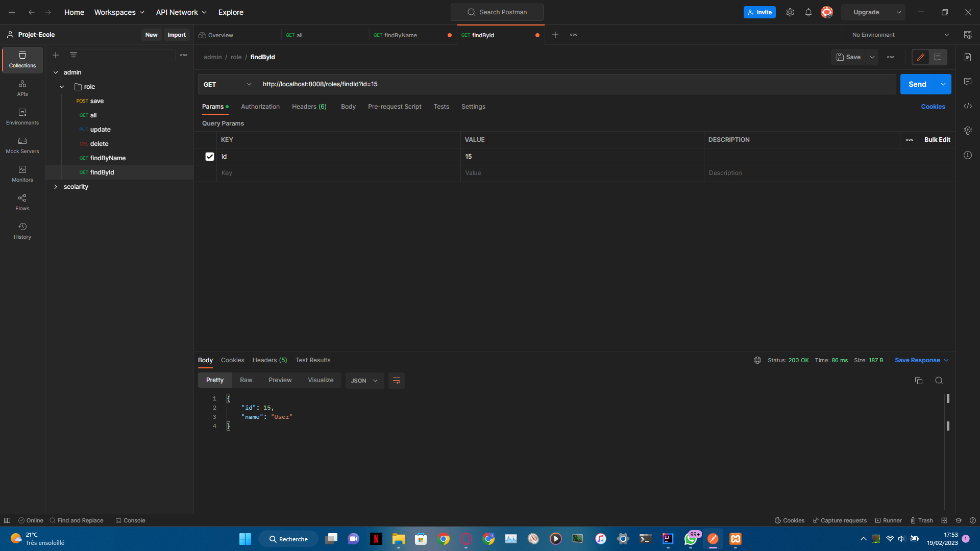Collapse the role folder
Viewport: 980px width, 551px height.
click(x=62, y=87)
